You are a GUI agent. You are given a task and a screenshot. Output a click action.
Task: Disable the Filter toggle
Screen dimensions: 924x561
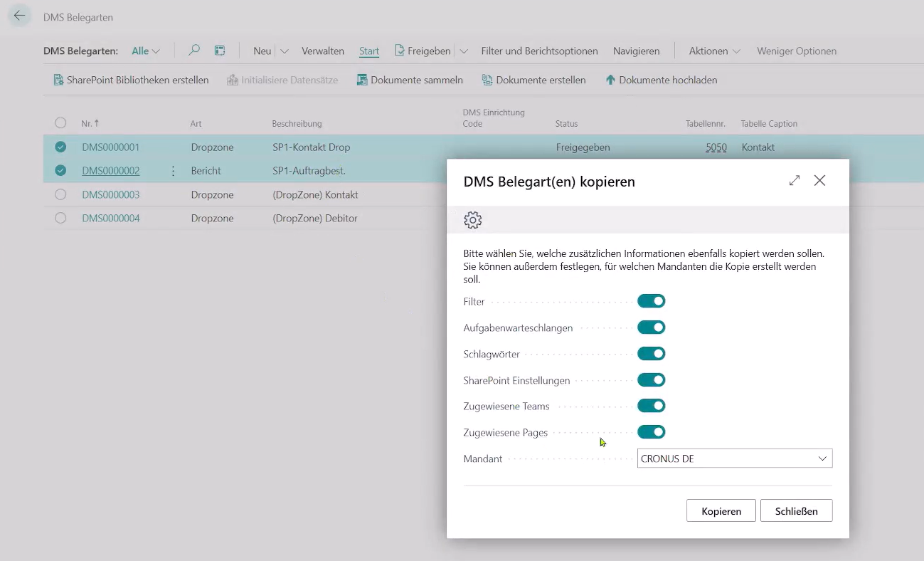(x=651, y=301)
